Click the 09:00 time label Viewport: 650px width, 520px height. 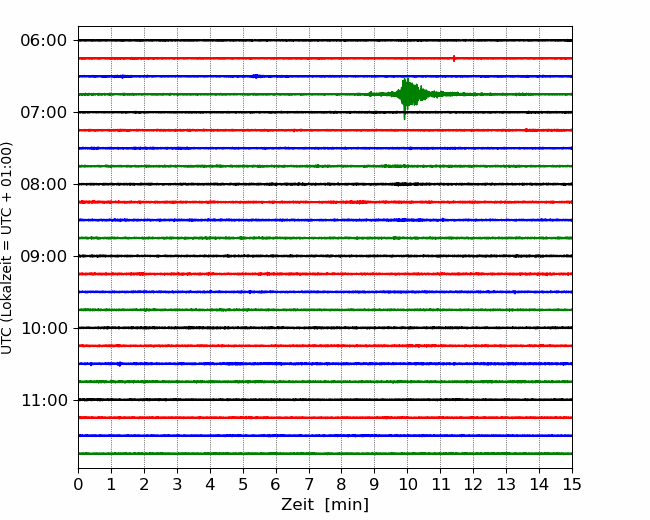click(x=44, y=256)
